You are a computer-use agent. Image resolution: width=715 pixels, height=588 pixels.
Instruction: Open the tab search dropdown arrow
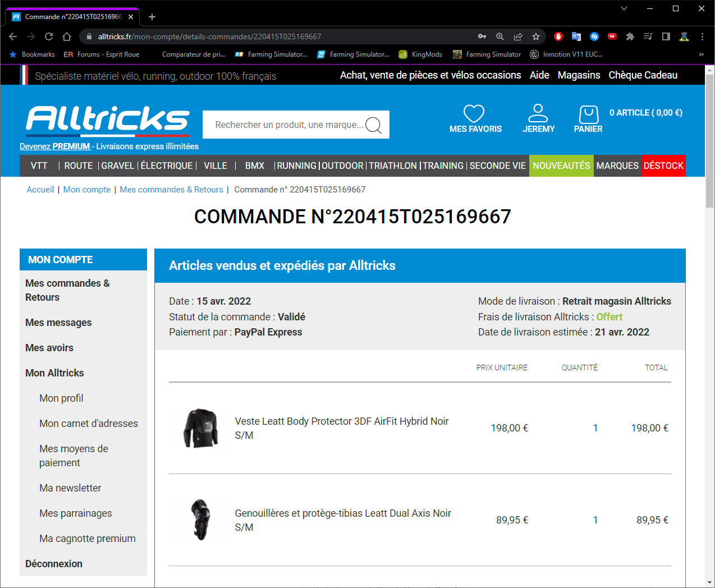click(624, 8)
